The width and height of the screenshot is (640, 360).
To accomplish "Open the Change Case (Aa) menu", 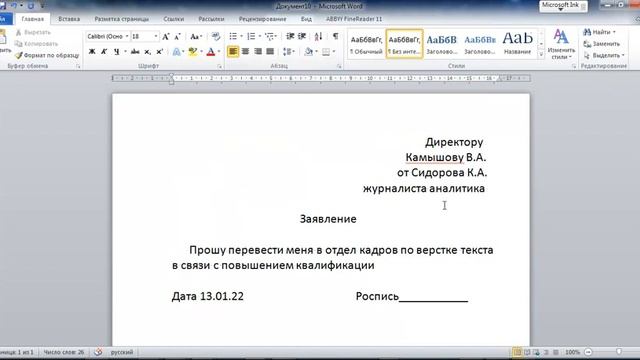I will click(x=196, y=37).
